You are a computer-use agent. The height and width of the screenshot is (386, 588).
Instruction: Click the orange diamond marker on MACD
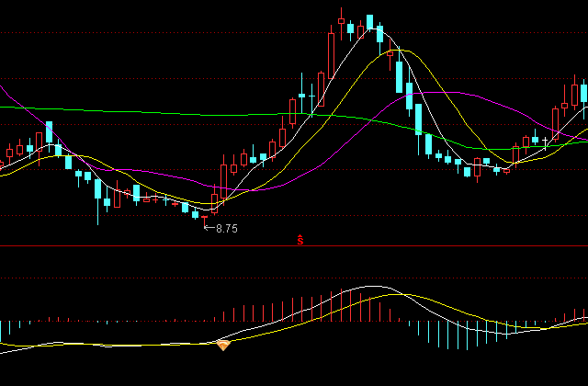[223, 346]
